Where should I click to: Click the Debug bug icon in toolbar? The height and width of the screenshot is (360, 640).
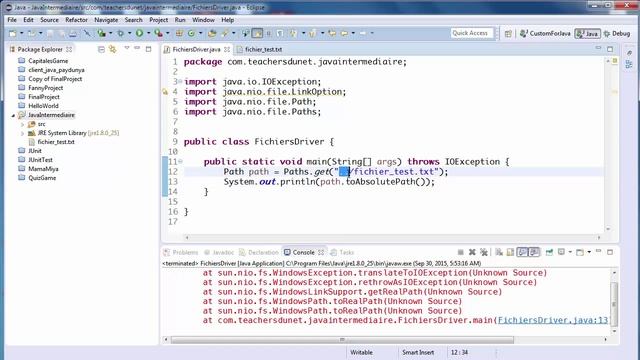[x=120, y=33]
